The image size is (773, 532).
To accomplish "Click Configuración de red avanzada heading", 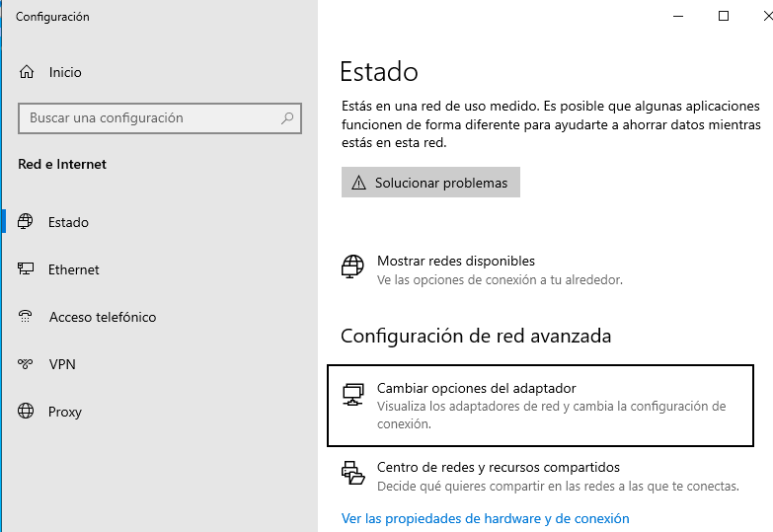I will click(476, 337).
